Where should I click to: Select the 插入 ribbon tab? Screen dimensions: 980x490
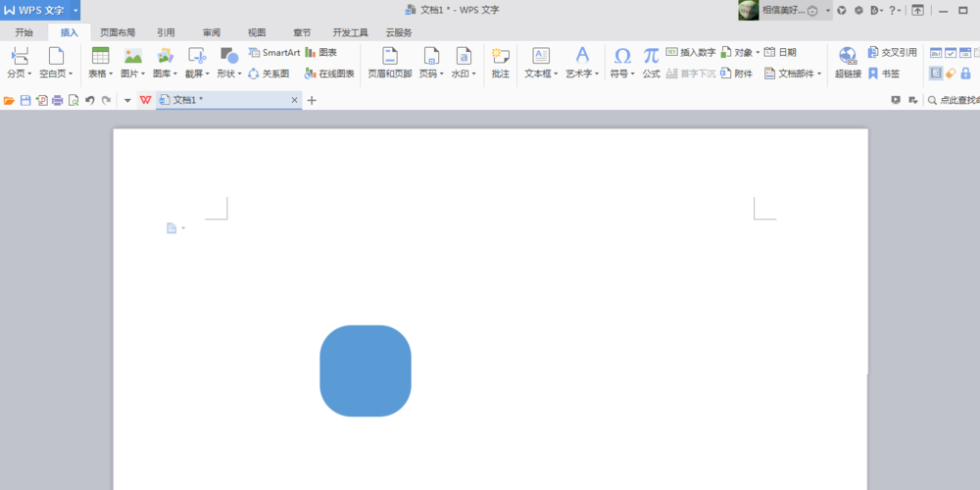click(x=70, y=32)
